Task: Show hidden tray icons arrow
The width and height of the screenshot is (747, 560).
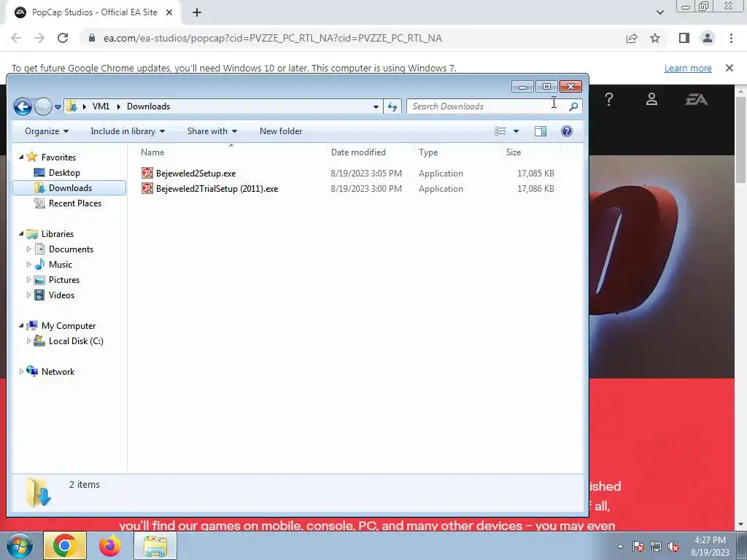Action: [x=620, y=546]
